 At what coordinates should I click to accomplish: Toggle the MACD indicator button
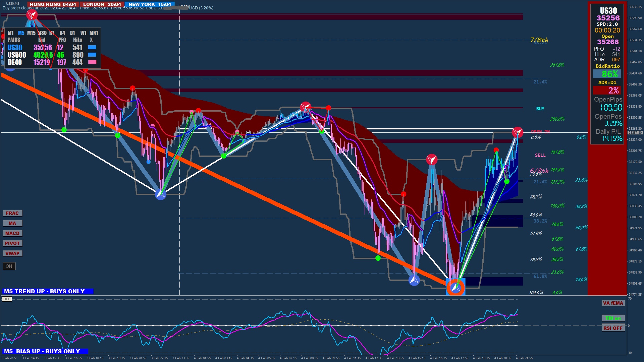coord(12,233)
